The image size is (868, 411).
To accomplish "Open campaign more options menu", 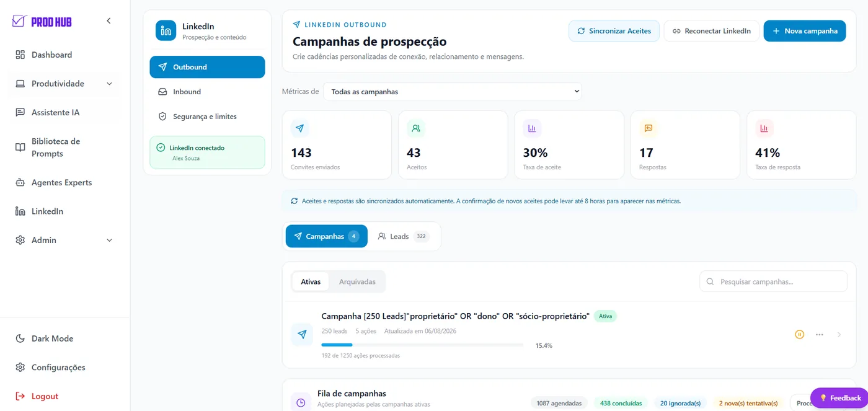I will tap(820, 335).
